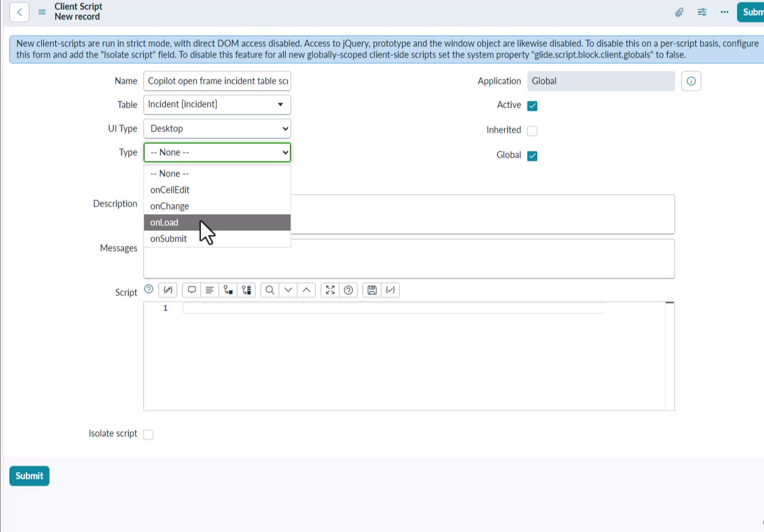Click the replace icon in script toolbar
The image size is (764, 532).
click(228, 290)
